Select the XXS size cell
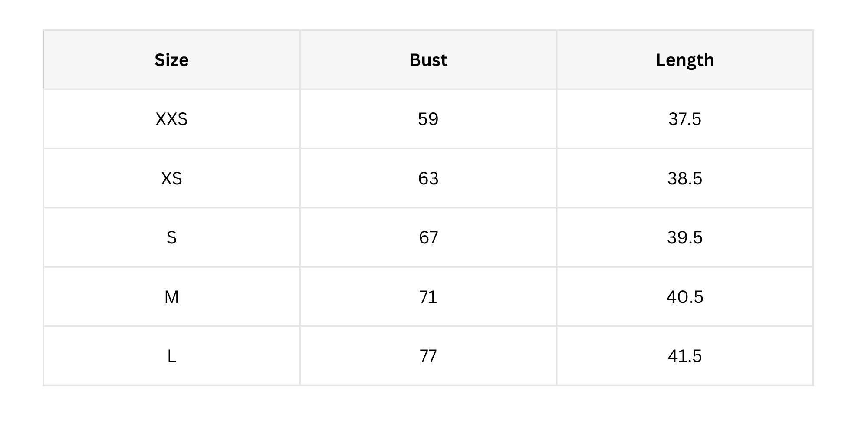 [172, 119]
